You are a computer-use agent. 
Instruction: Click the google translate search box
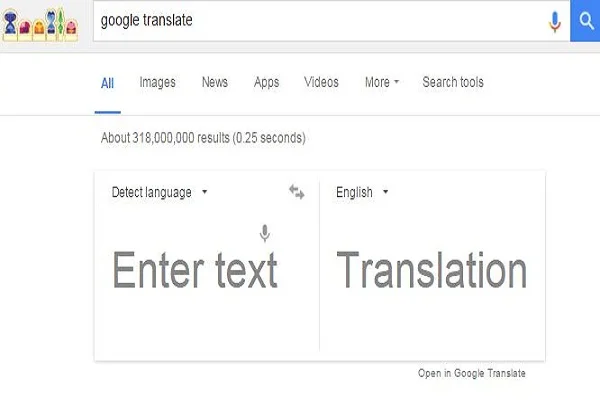320,21
